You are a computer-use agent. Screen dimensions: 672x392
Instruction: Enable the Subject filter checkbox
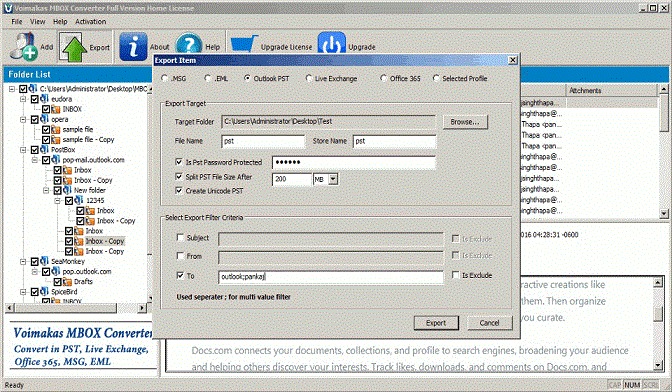pos(180,237)
